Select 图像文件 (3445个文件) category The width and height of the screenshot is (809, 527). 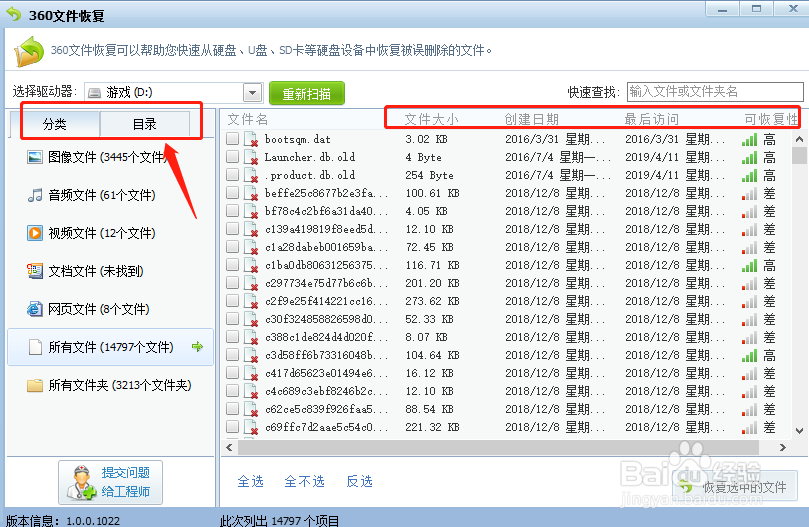110,157
